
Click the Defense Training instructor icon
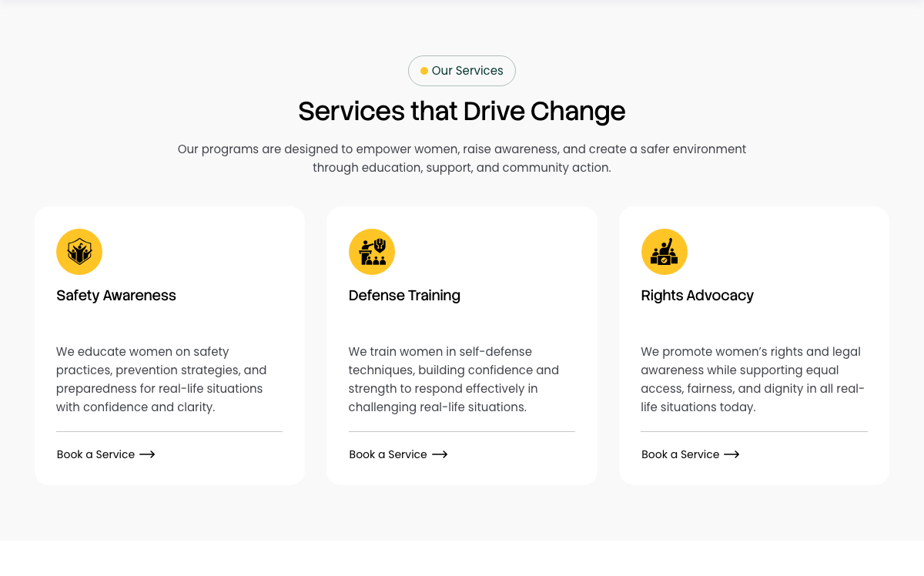tap(372, 252)
